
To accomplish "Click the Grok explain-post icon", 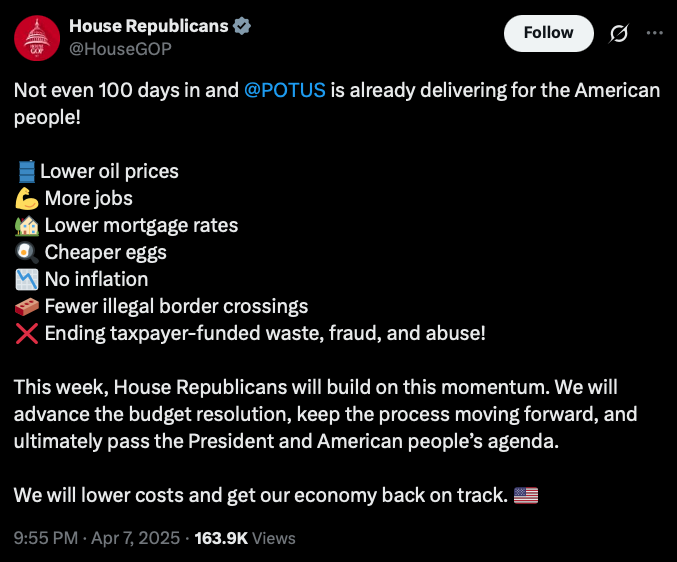I will 618,34.
